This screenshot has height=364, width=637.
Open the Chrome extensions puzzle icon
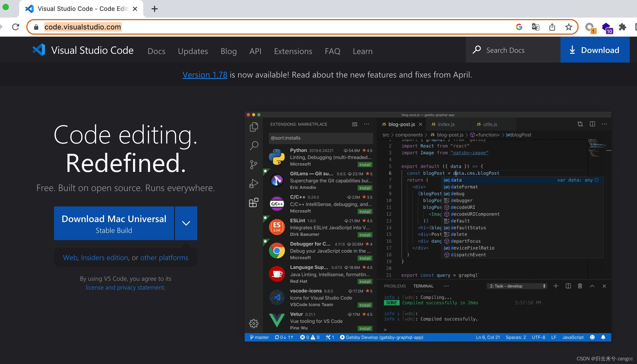pyautogui.click(x=623, y=27)
